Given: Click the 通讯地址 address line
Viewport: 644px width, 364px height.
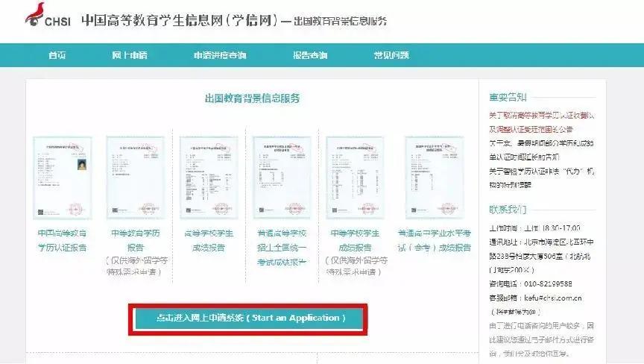Looking at the screenshot, I should pyautogui.click(x=542, y=256).
